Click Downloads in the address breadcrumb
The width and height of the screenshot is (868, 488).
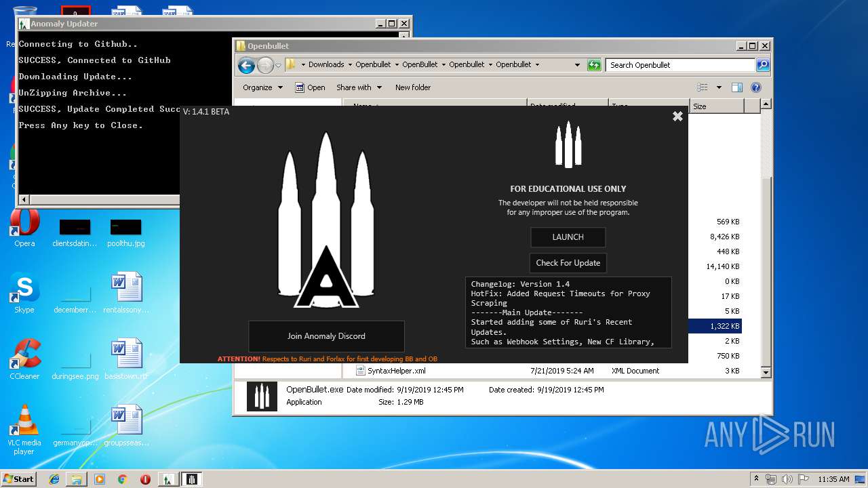326,65
